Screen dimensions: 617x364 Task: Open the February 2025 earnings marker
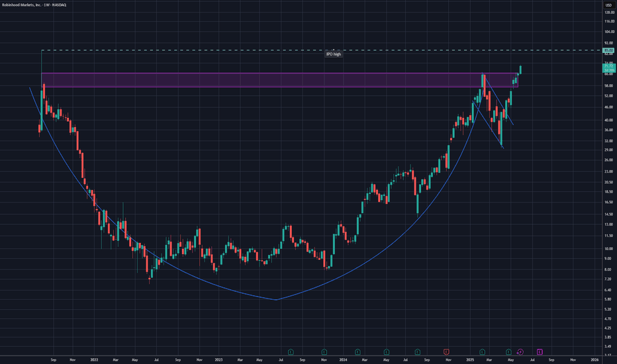482,352
